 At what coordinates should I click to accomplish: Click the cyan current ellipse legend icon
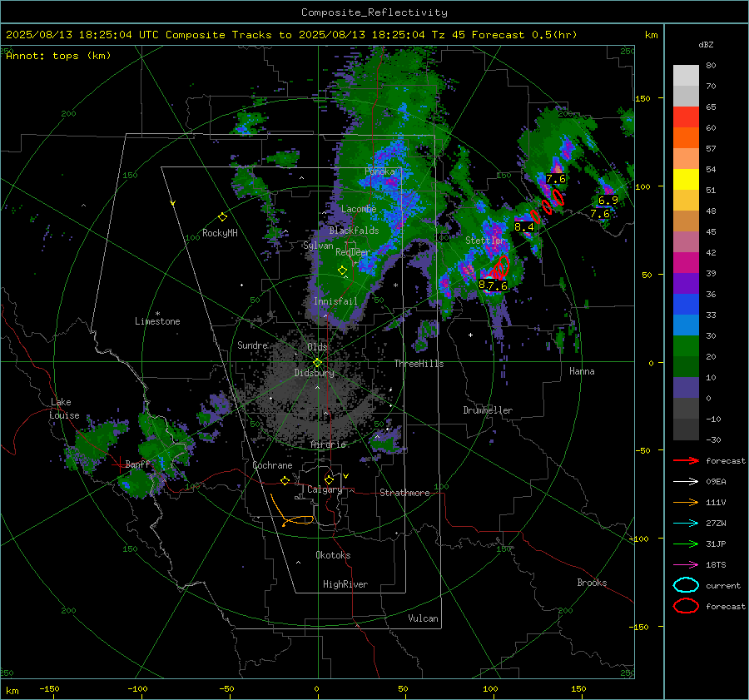686,585
